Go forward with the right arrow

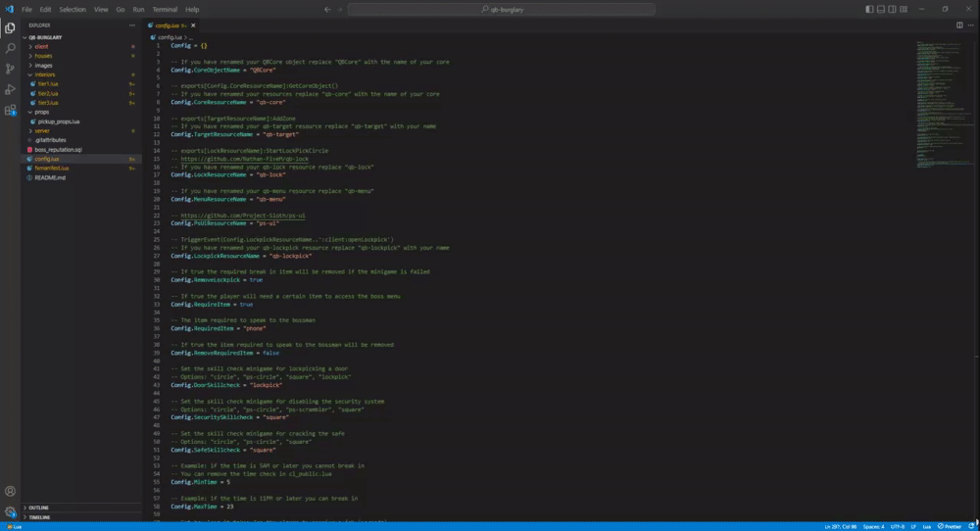(x=340, y=10)
